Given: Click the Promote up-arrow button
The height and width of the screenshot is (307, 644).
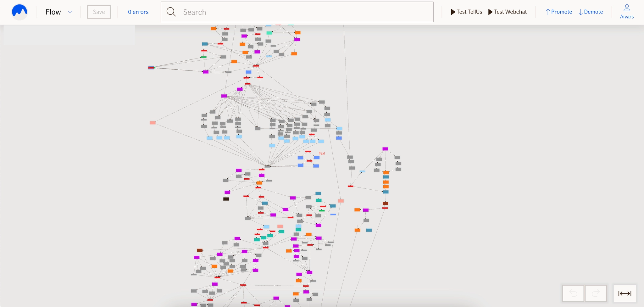Looking at the screenshot, I should point(558,12).
